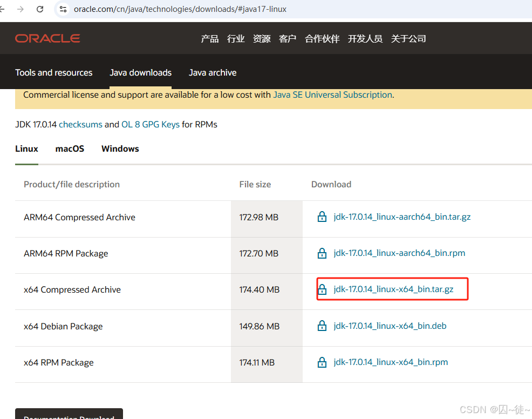532x419 pixels.
Task: Download jdk-17.0.14_linux-x64_bin.tar.gz
Action: coord(393,289)
